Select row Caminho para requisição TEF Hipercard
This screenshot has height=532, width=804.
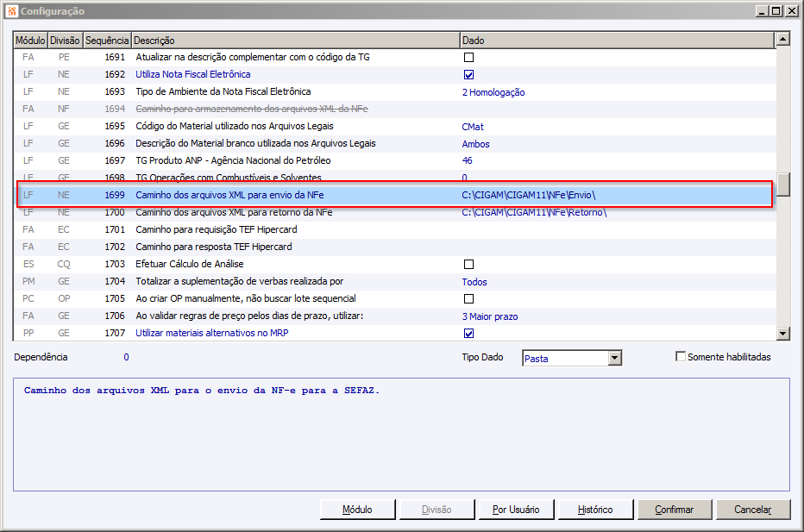[x=395, y=229]
